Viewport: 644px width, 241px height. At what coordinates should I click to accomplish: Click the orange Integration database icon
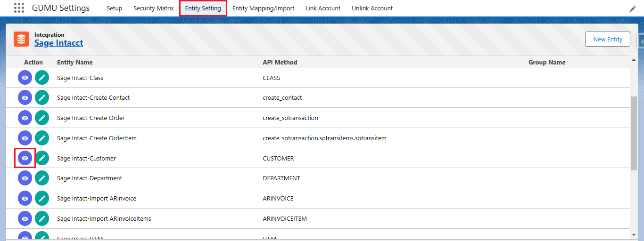pos(21,39)
